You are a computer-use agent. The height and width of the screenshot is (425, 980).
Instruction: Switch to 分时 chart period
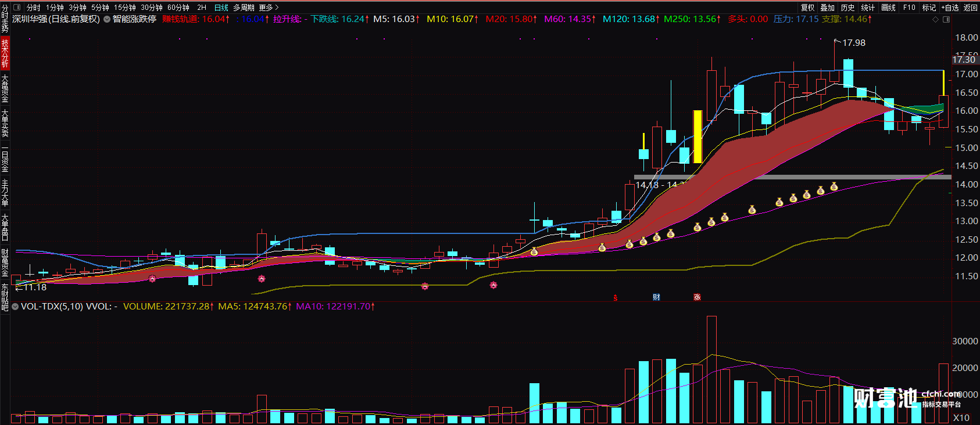34,8
